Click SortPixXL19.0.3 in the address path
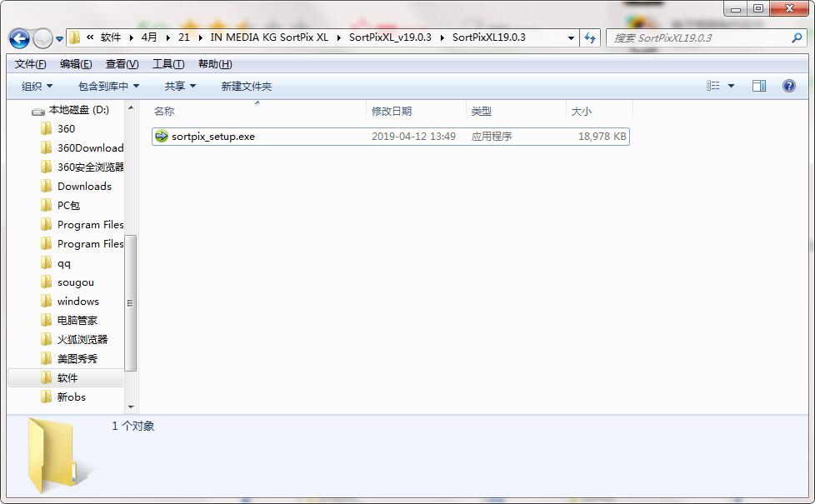815x504 pixels. coord(488,37)
